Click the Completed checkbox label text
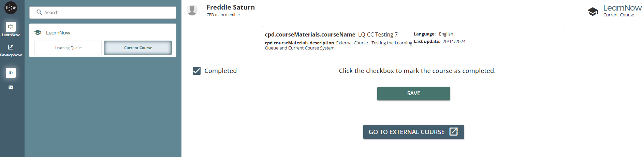Viewport: 644px width, 157px height. pos(220,71)
